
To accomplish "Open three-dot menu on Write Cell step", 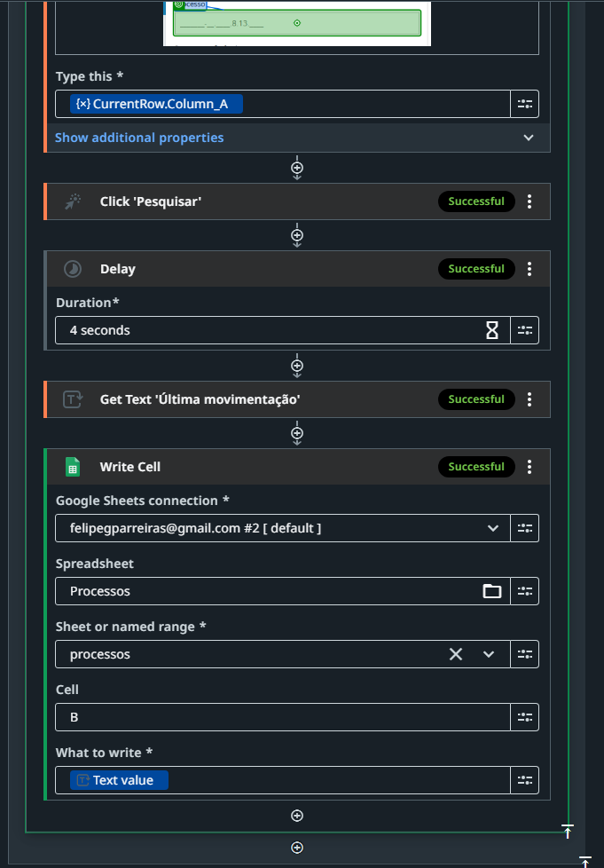I will [529, 467].
